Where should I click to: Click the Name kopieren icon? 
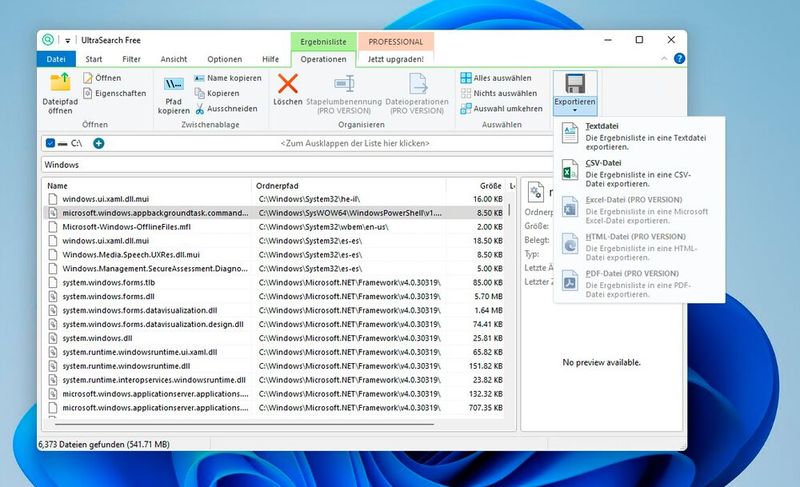(x=199, y=78)
